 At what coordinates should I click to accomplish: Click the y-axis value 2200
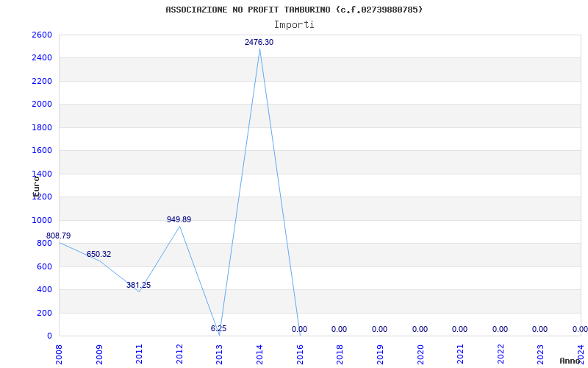pos(42,81)
